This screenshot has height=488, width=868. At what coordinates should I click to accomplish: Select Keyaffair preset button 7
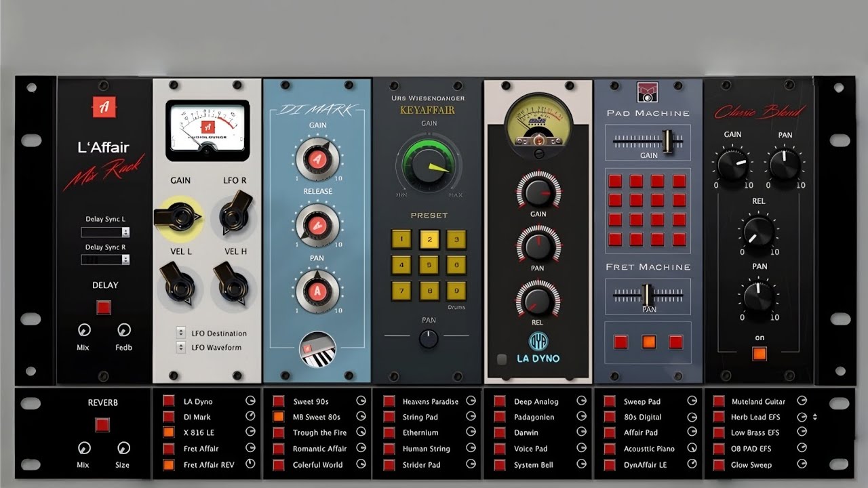(x=401, y=290)
